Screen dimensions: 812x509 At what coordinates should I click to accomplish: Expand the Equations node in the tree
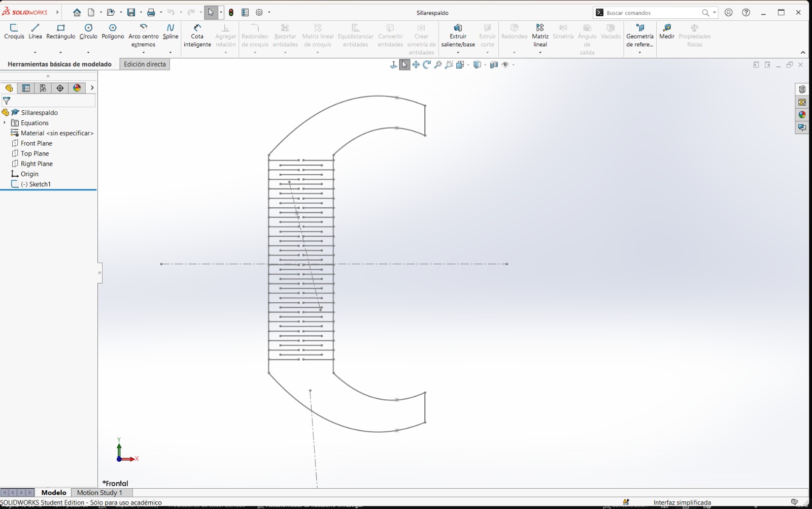pos(5,122)
